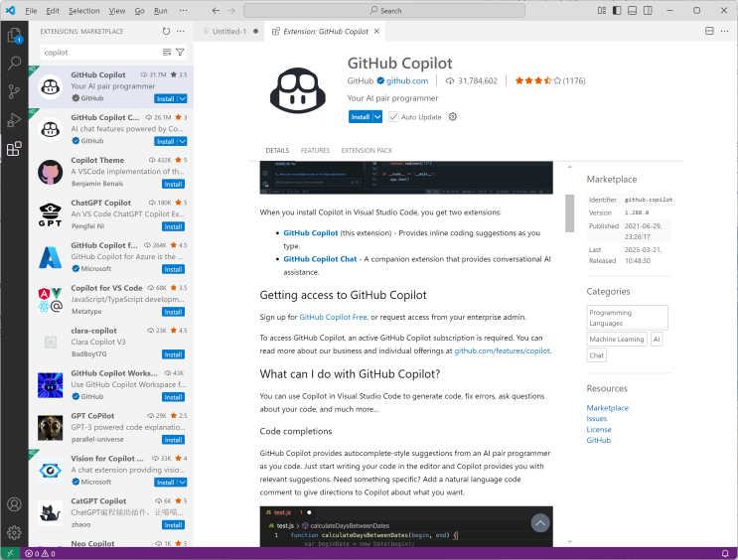Open the File menu
The height and width of the screenshot is (560, 738).
(x=31, y=10)
